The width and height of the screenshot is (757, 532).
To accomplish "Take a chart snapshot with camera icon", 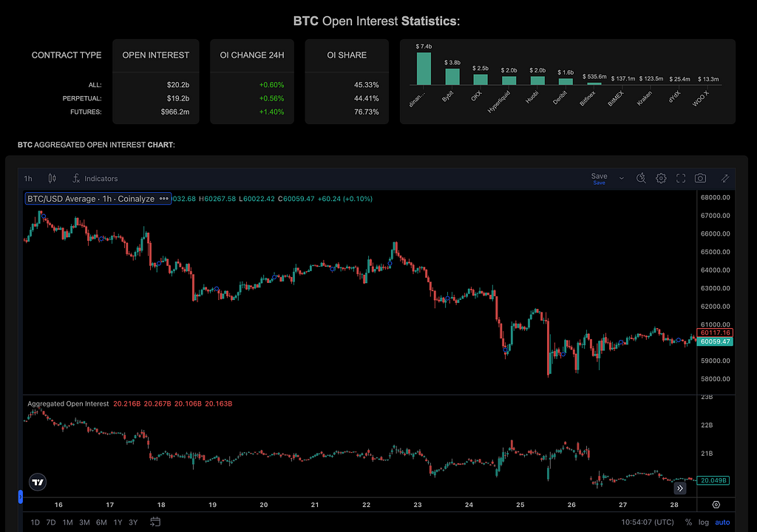I will pos(700,179).
